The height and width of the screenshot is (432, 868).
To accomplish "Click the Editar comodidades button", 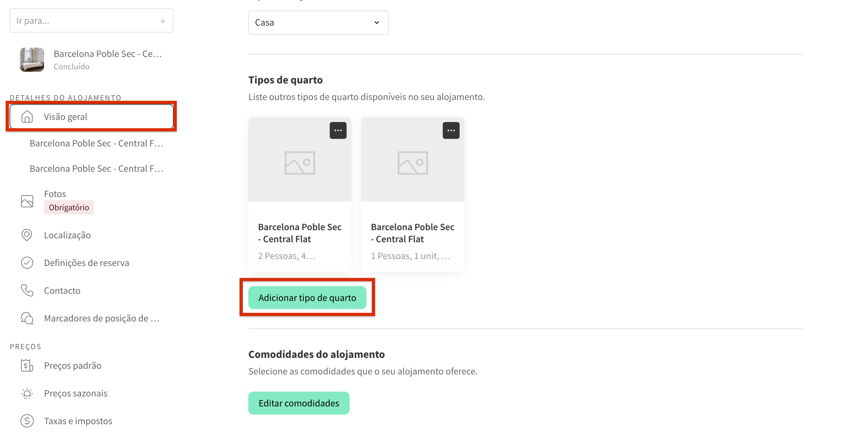I will [299, 403].
